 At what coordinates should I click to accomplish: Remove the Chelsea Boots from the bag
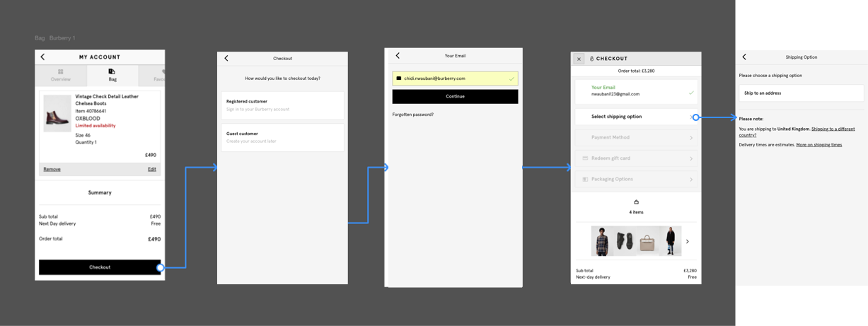click(52, 170)
